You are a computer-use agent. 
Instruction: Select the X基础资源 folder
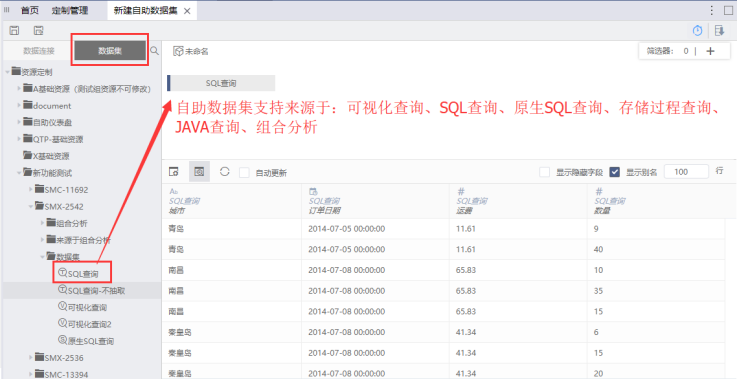click(46, 156)
